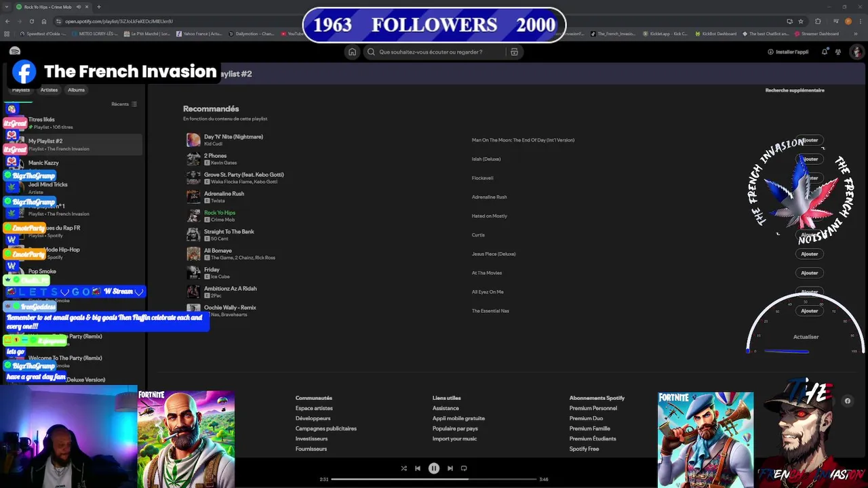Open the tab search dropdown arrow
The height and width of the screenshot is (488, 868).
[x=7, y=7]
